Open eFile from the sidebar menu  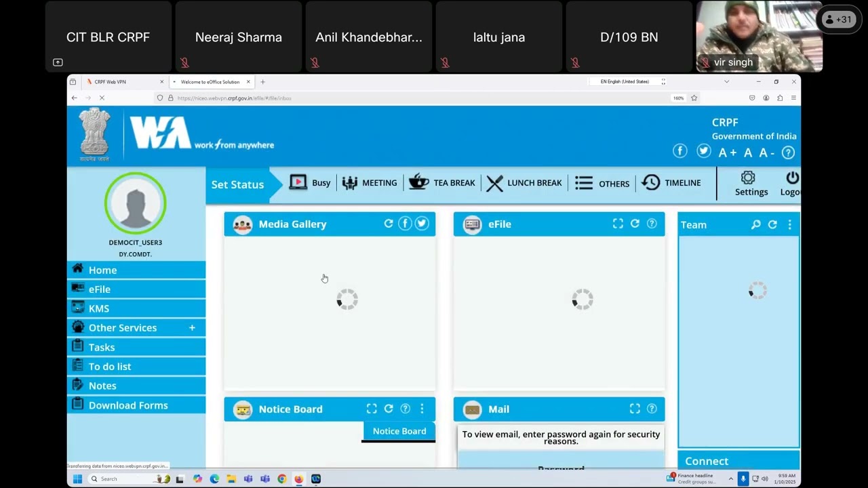point(136,289)
